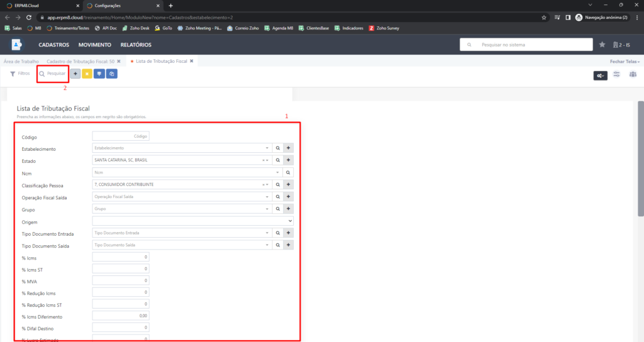The image size is (644, 342).
Task: Click the Pesquisar search button
Action: point(52,74)
